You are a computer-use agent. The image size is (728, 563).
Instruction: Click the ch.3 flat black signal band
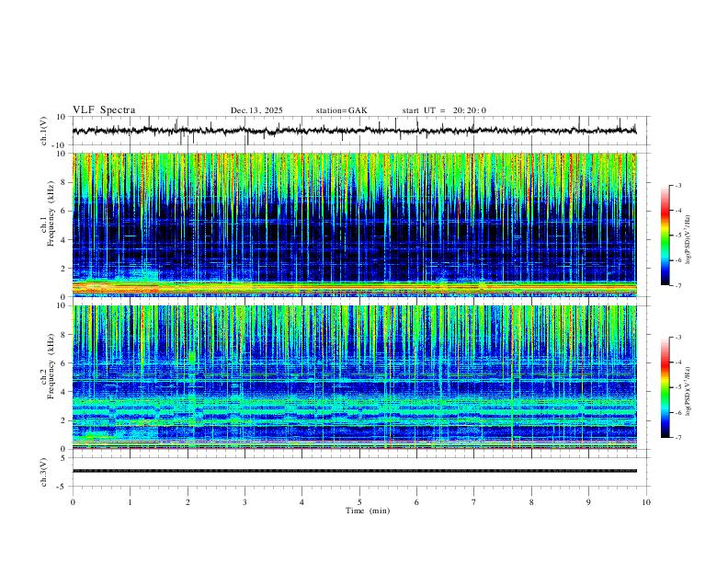[x=354, y=471]
